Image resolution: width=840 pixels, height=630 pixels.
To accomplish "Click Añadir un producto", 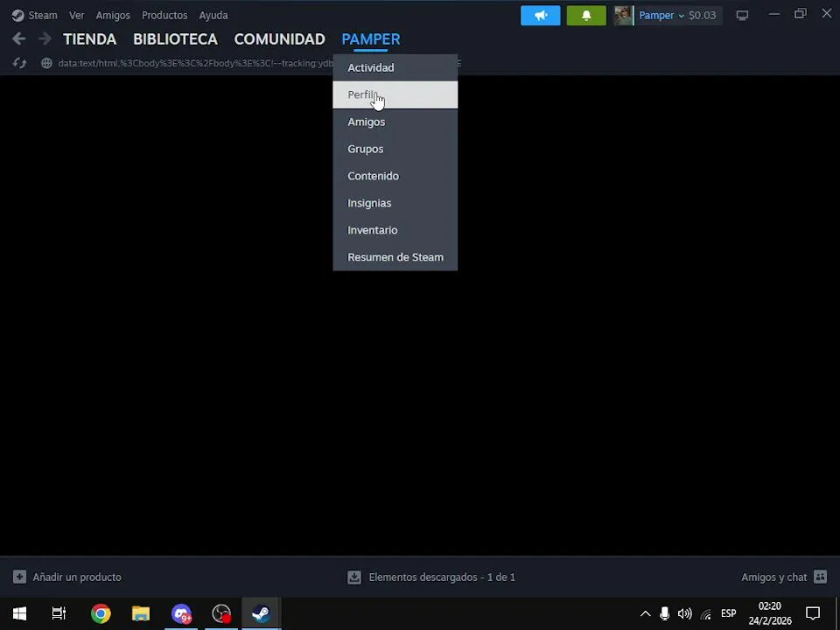I will [77, 577].
